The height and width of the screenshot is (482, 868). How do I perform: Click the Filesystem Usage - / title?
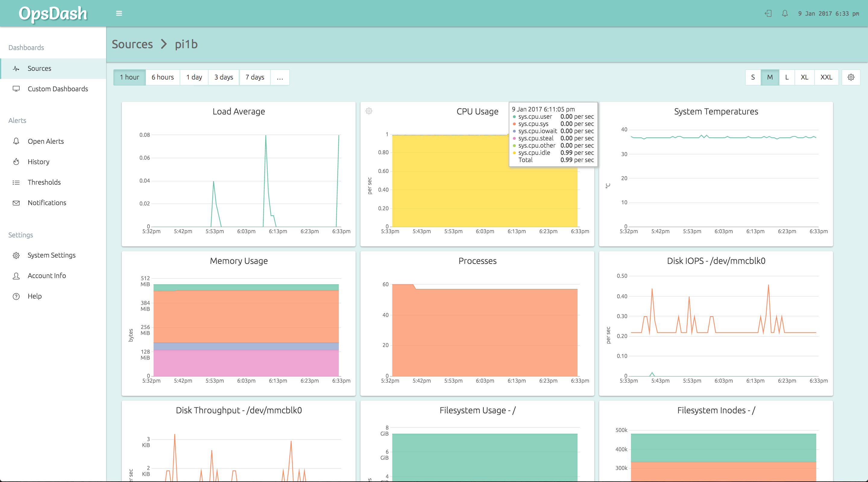click(x=477, y=410)
